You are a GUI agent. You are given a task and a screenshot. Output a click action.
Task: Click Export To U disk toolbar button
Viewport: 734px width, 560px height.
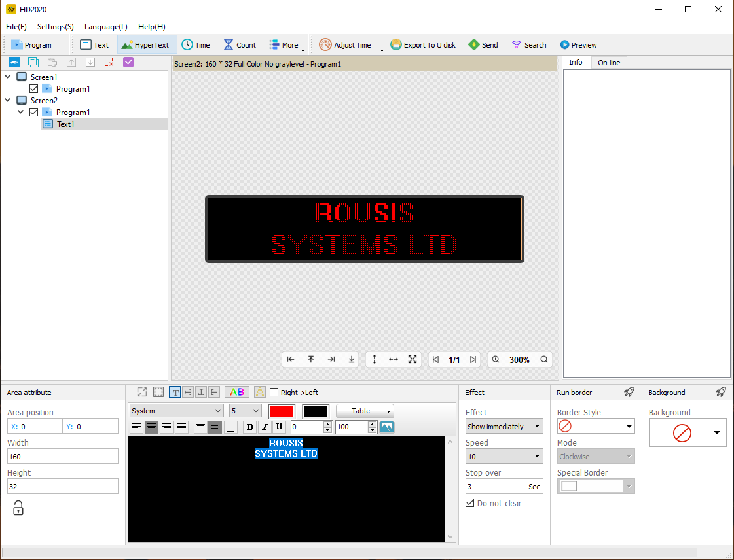(423, 45)
